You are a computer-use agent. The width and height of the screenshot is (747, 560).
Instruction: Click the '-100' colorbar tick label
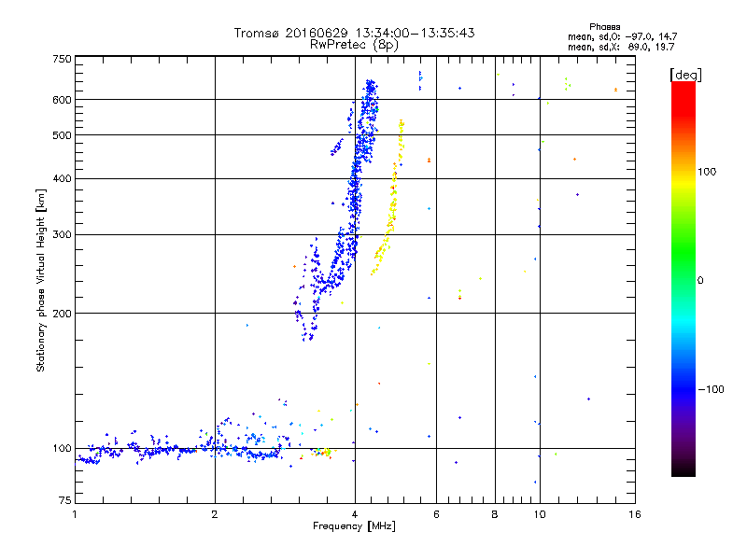[x=711, y=389]
